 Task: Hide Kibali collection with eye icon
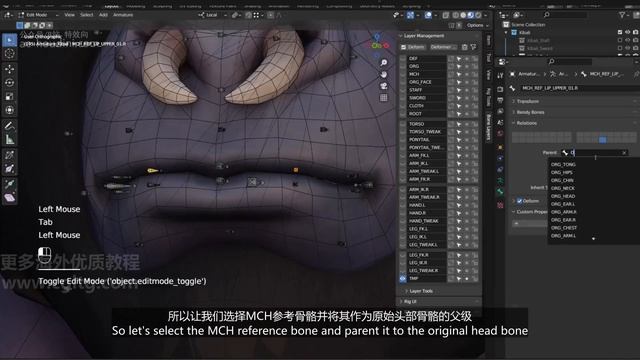click(628, 32)
